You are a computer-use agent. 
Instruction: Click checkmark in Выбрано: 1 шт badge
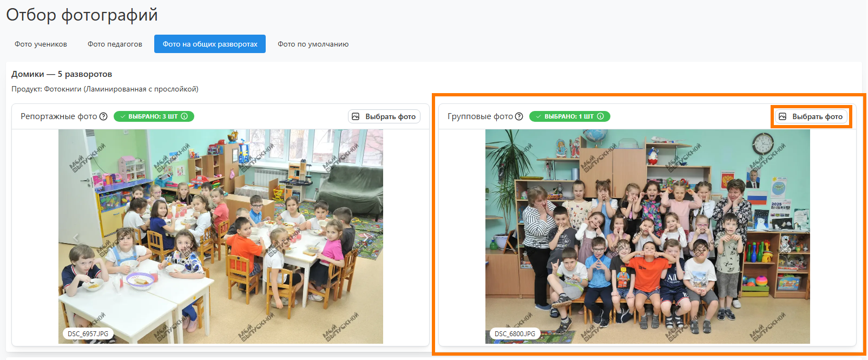click(x=538, y=116)
